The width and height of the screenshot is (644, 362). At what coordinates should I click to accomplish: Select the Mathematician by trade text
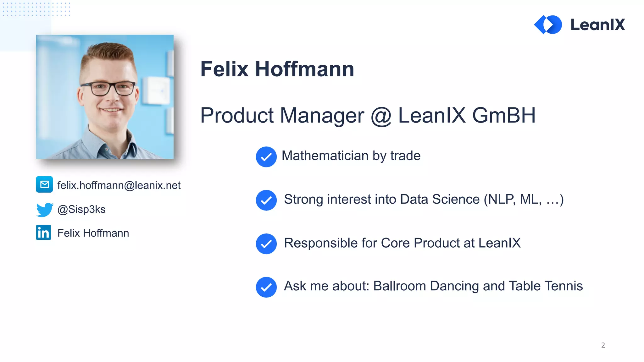[x=351, y=156]
